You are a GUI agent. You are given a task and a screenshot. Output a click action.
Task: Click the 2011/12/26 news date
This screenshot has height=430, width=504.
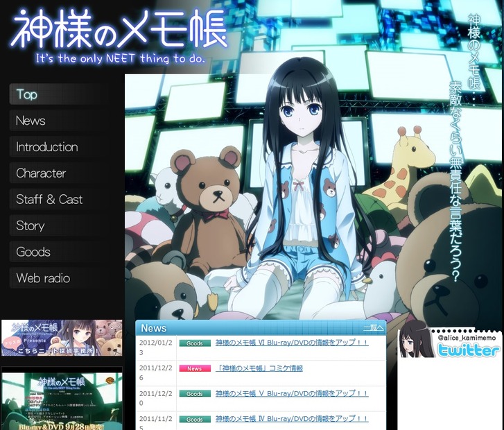(x=156, y=372)
